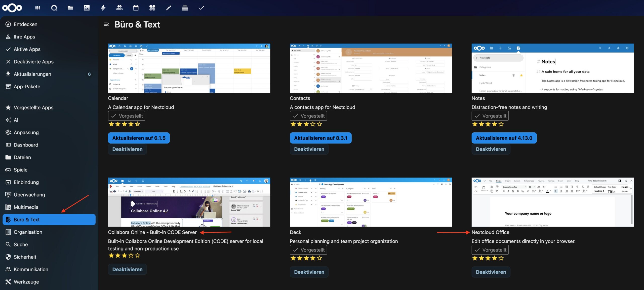Open Tasks via the checkmark icon

(x=201, y=8)
